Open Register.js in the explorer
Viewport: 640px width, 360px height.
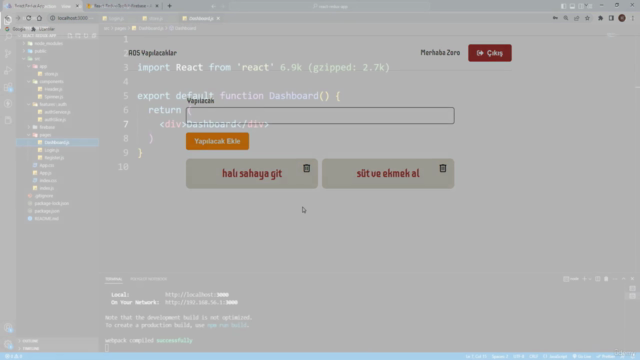pyautogui.click(x=54, y=158)
